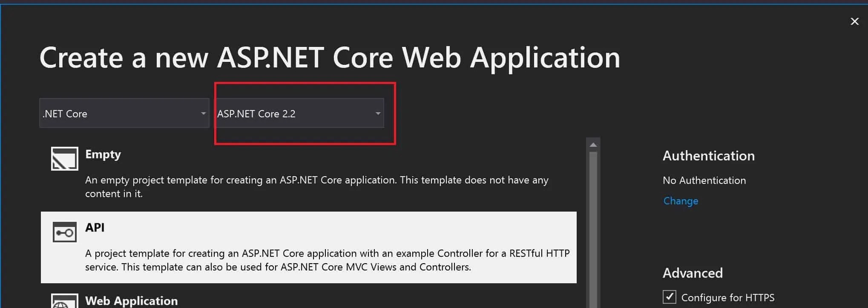868x308 pixels.
Task: Click the Configure for HTTPS label
Action: (x=728, y=297)
